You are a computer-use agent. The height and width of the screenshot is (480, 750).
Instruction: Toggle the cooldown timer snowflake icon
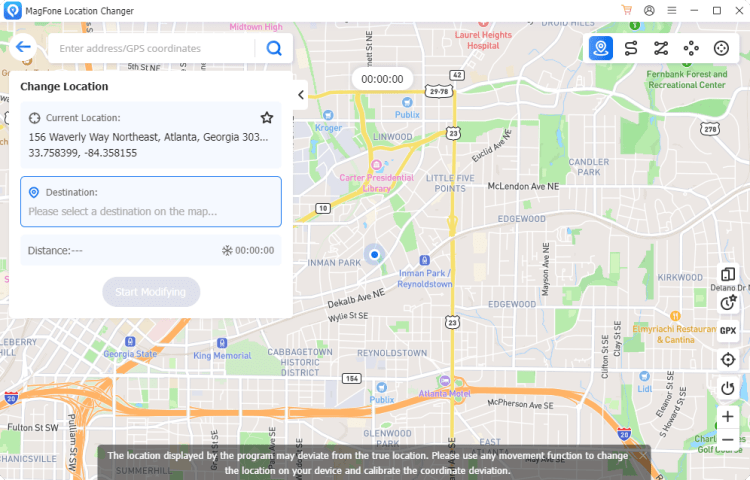[227, 251]
